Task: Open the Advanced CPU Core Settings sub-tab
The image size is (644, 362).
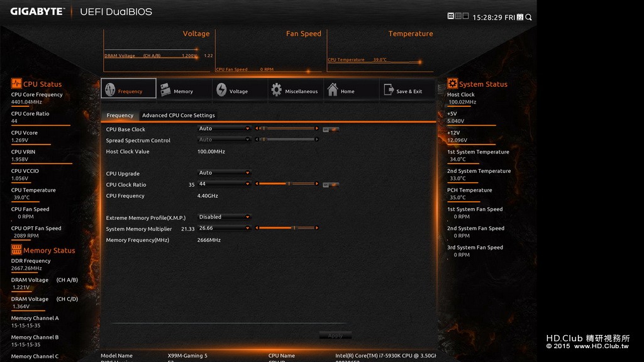Action: point(178,116)
